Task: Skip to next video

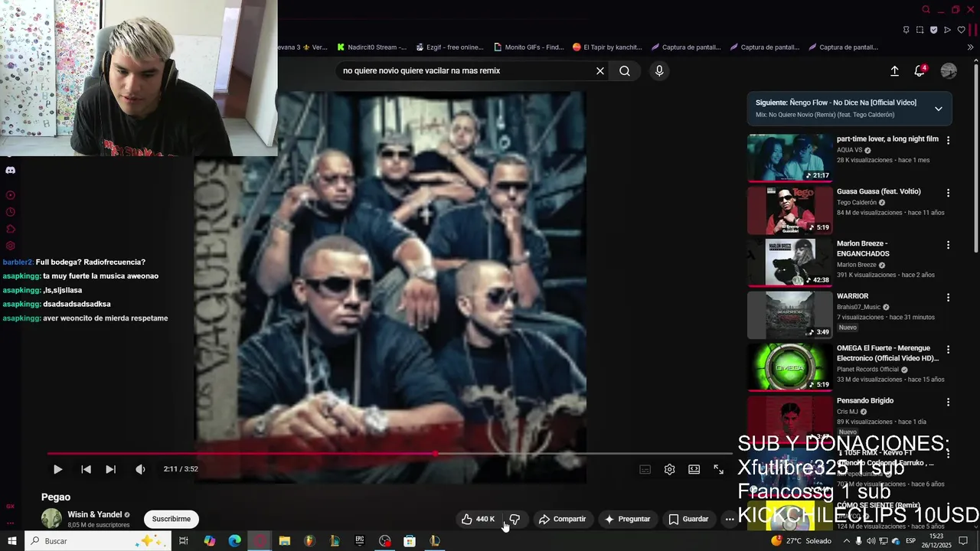Action: pos(110,469)
